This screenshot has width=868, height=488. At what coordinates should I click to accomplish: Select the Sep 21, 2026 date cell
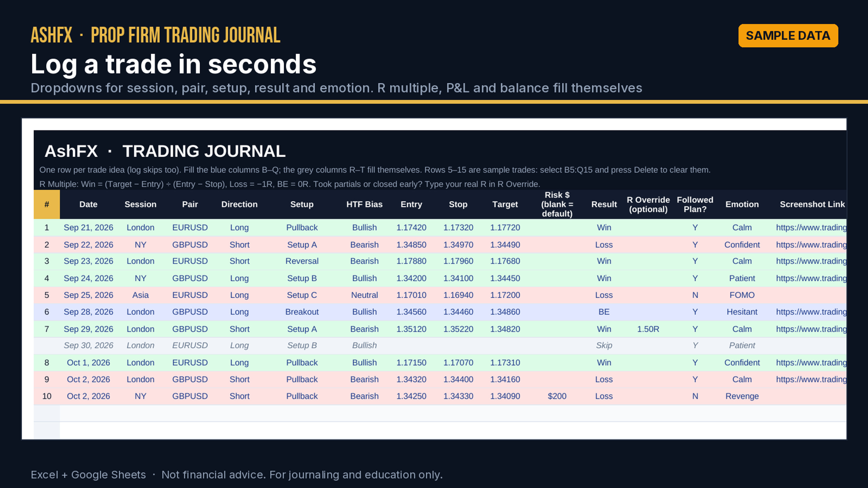click(x=88, y=227)
